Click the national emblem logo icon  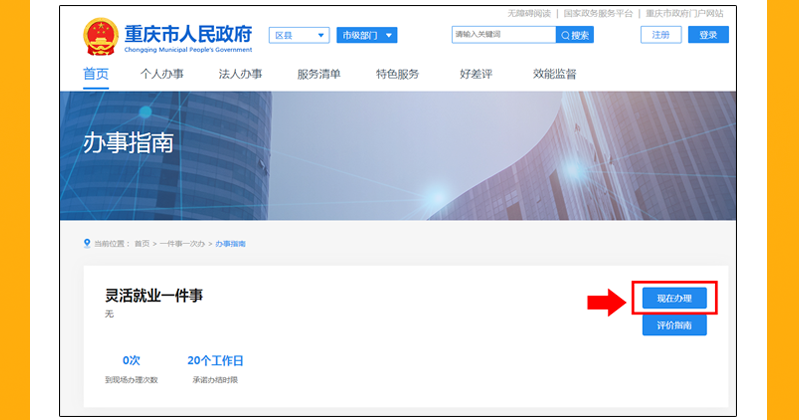(x=101, y=37)
